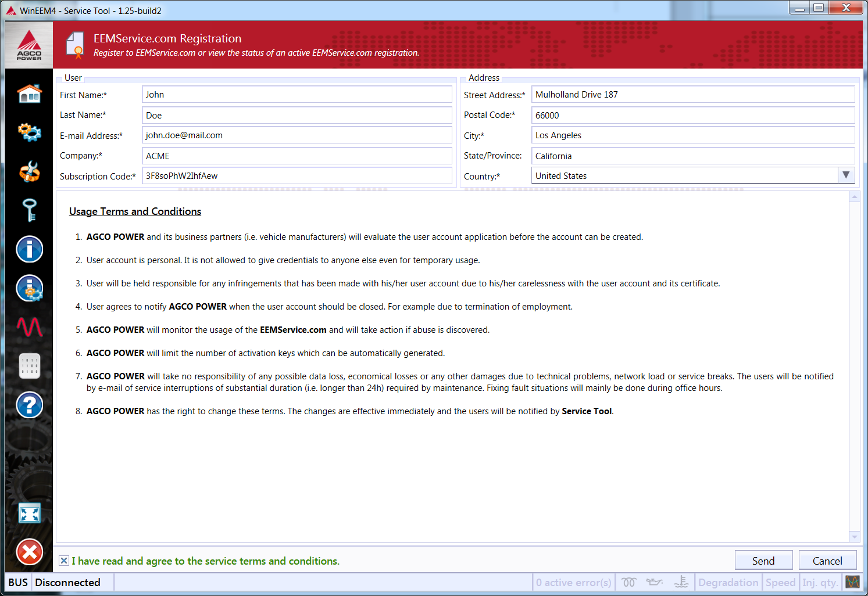This screenshot has width=868, height=596.
Task: Open the Help question mark icon
Action: (29, 405)
